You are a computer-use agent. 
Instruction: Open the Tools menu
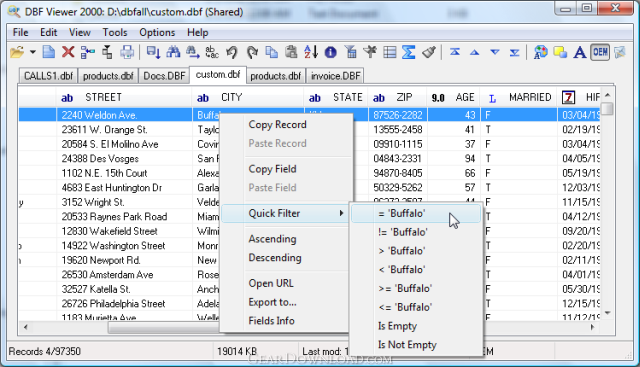[115, 32]
